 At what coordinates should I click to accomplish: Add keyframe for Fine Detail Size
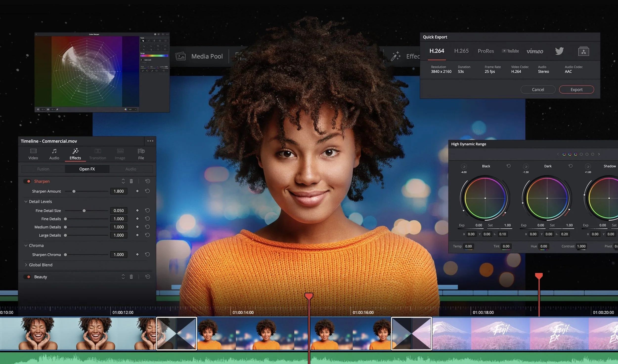click(137, 210)
